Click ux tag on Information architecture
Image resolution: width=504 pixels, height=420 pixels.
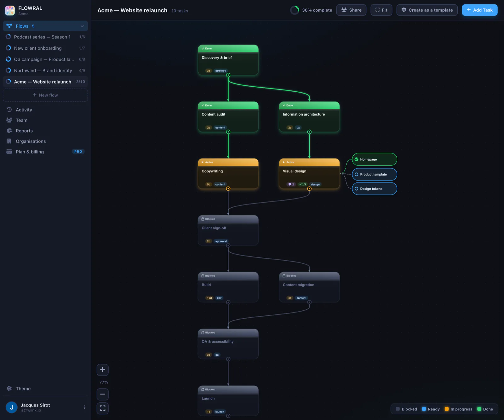298,128
